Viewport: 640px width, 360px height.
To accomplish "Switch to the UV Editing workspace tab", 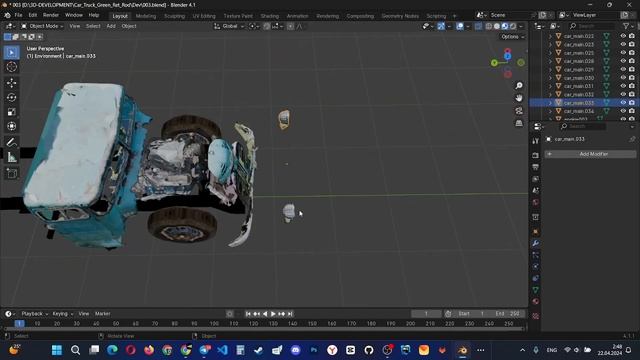I will pyautogui.click(x=204, y=16).
